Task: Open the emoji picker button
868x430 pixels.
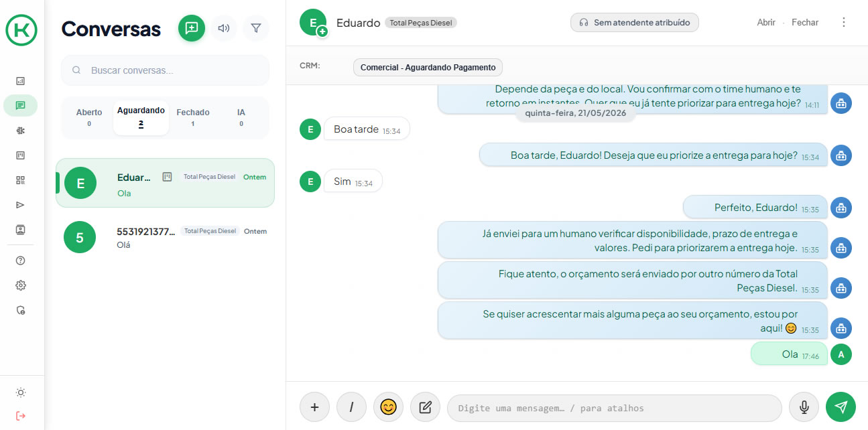Action: [388, 407]
